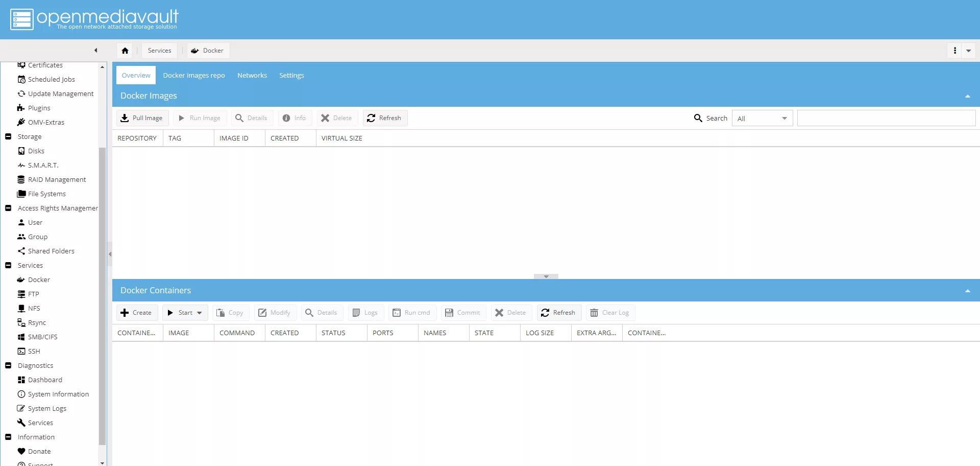Refresh the Docker Containers list
This screenshot has height=466, width=980.
click(x=558, y=313)
